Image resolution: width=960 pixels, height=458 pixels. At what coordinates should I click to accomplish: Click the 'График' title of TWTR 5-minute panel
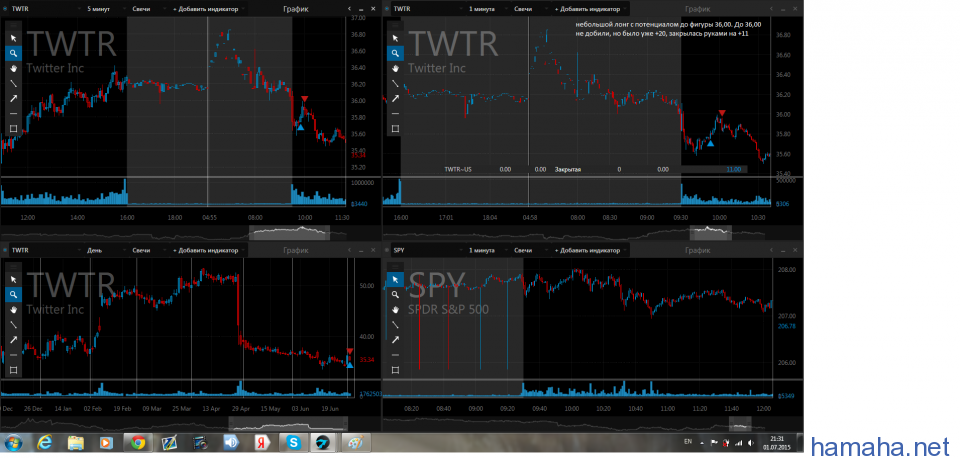click(296, 9)
